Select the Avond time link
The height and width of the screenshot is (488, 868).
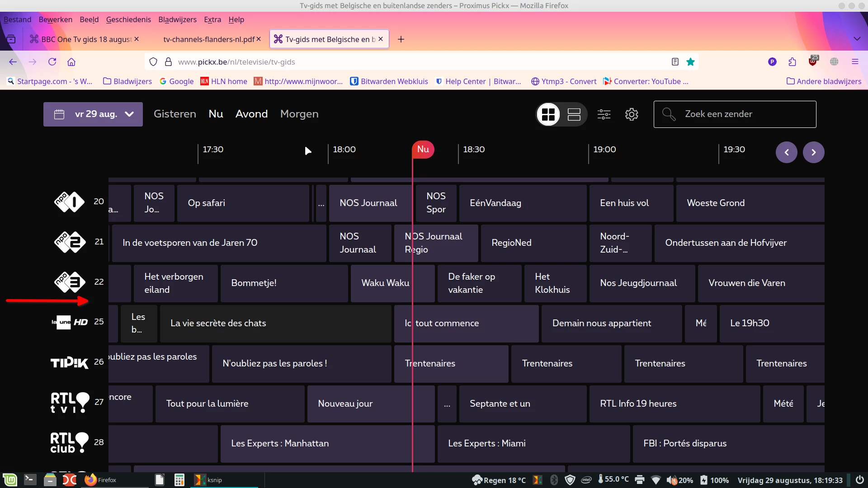tap(251, 114)
